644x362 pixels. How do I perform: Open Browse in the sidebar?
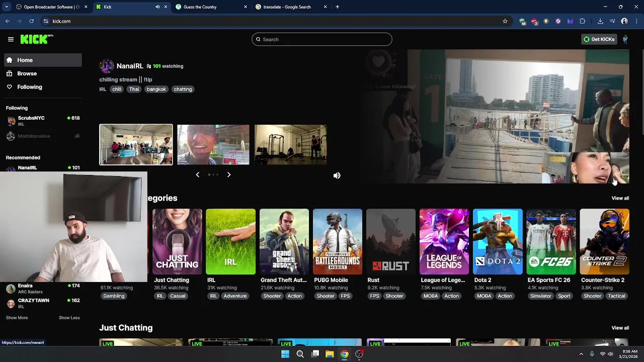pos(43,73)
